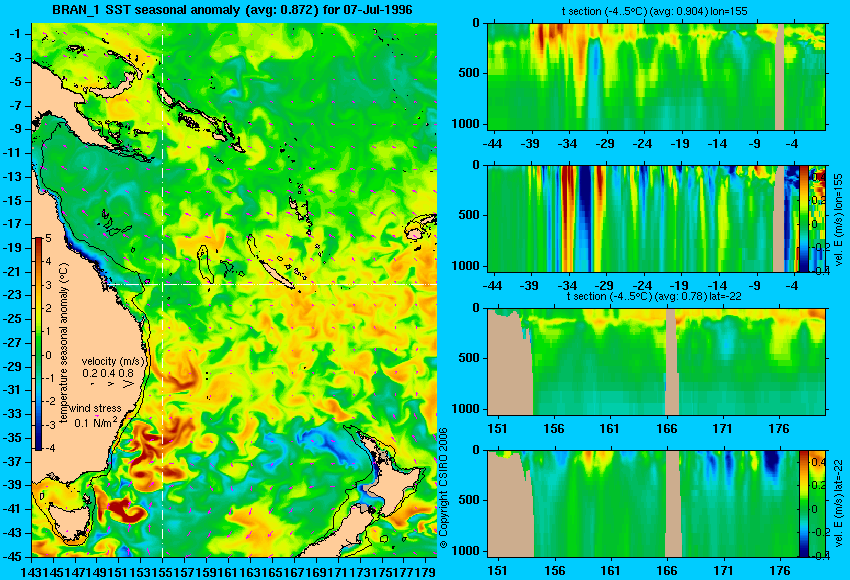Select the 'temperature seasonal anomaly (°C)' vertical label

(64, 343)
